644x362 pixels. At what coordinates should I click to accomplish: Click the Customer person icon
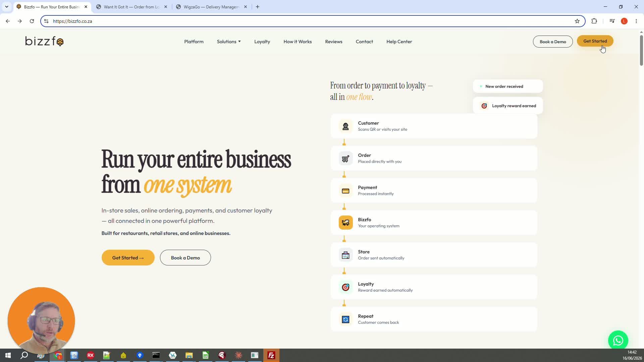click(345, 126)
